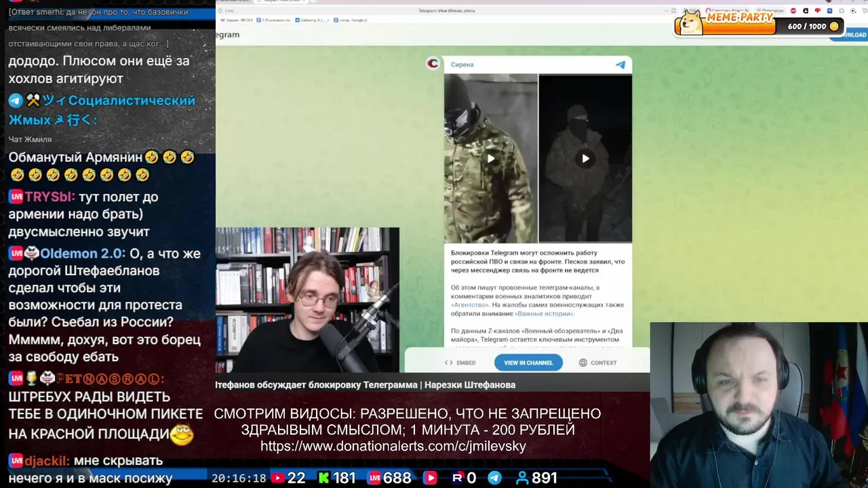Viewport: 868px width, 488px height.
Task: Open the 'голод - Google' bookmark
Action: (350, 20)
